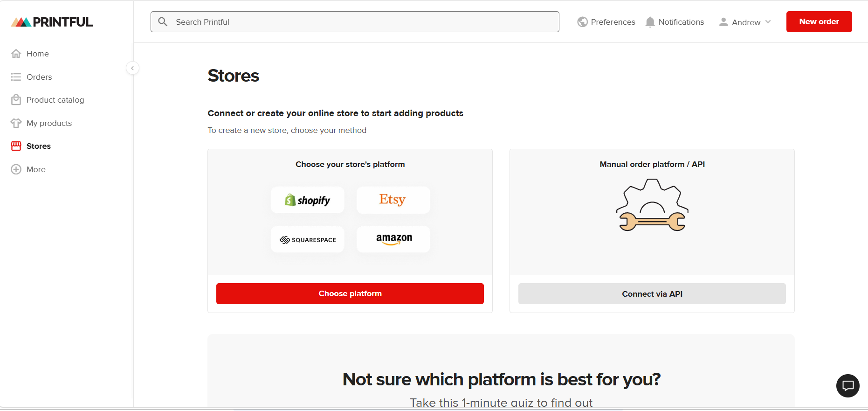The image size is (868, 411).
Task: Open the Orders list icon
Action: click(16, 77)
